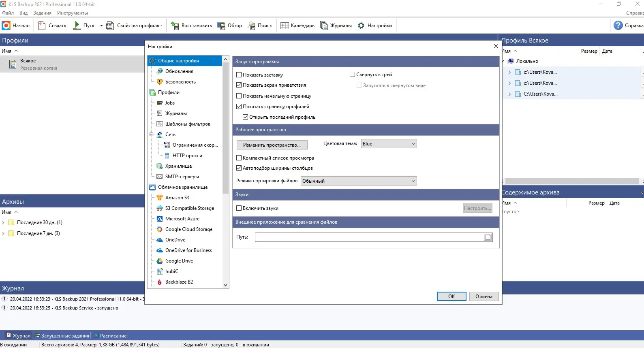644x348 pixels.
Task: Select SMTP-серверы settings item
Action: pyautogui.click(x=182, y=177)
